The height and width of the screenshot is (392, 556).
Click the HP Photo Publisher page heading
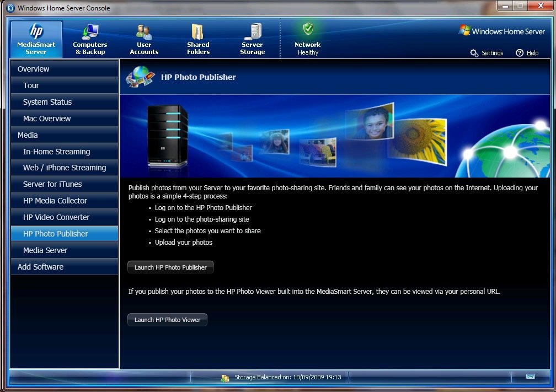(198, 77)
